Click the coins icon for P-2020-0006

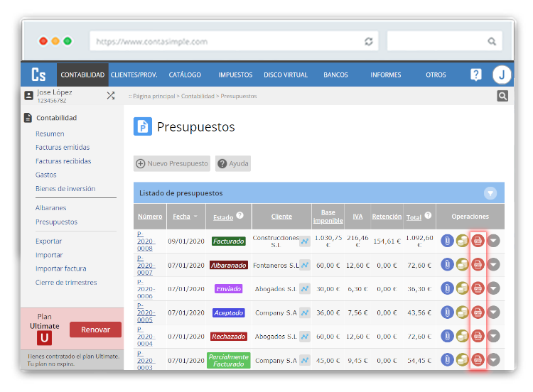click(x=463, y=288)
